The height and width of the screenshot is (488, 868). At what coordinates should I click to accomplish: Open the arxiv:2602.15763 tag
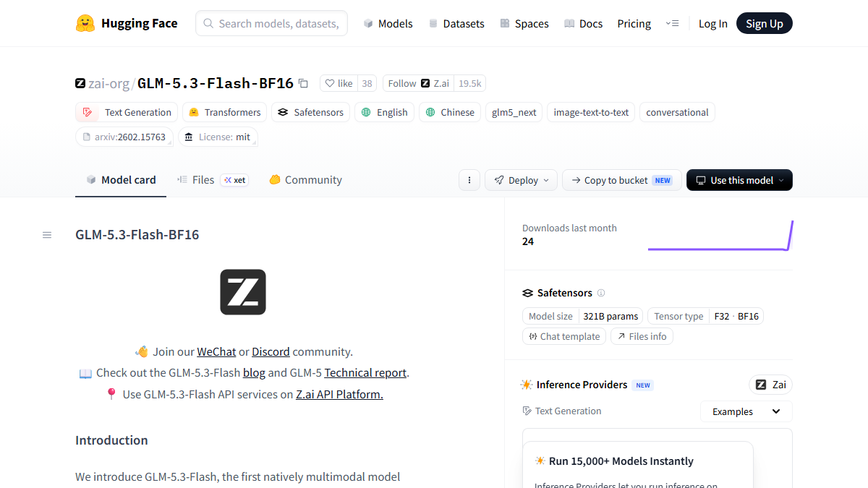124,137
